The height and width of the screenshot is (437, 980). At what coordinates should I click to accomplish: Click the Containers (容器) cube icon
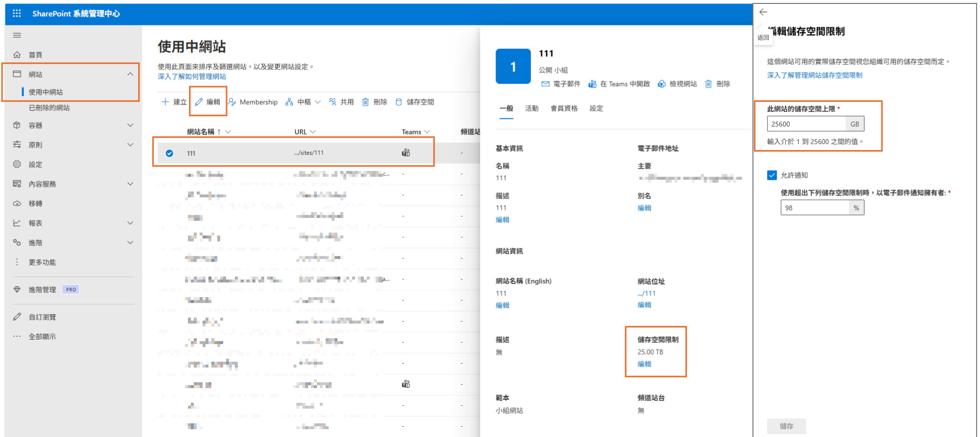click(17, 125)
